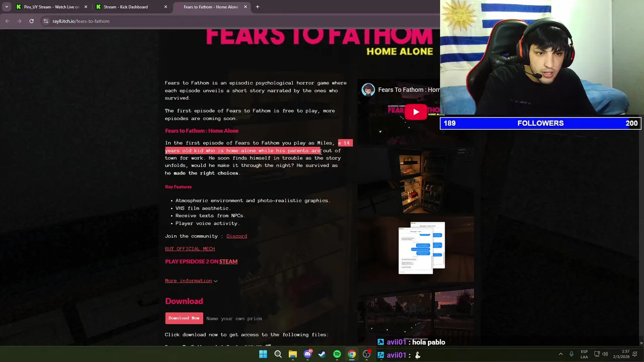Open the site information icon in address bar

pos(46,21)
